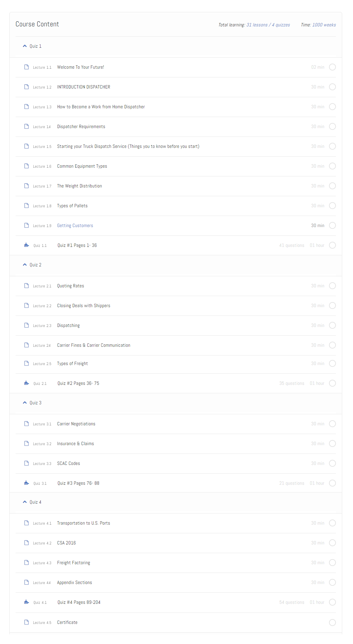Click the document icon next to Certificate lecture
The height and width of the screenshot is (644, 353).
point(26,622)
